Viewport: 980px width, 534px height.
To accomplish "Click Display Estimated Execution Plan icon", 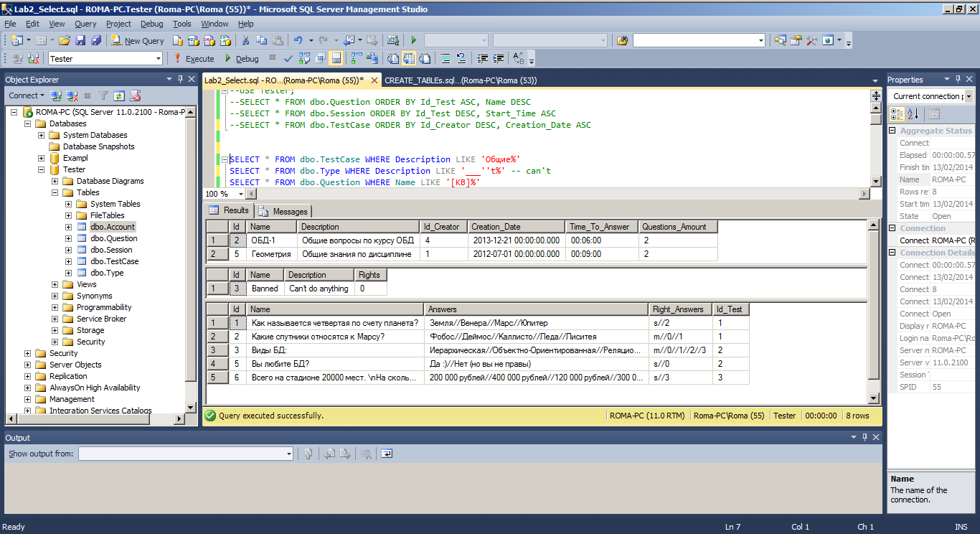I will [x=305, y=59].
